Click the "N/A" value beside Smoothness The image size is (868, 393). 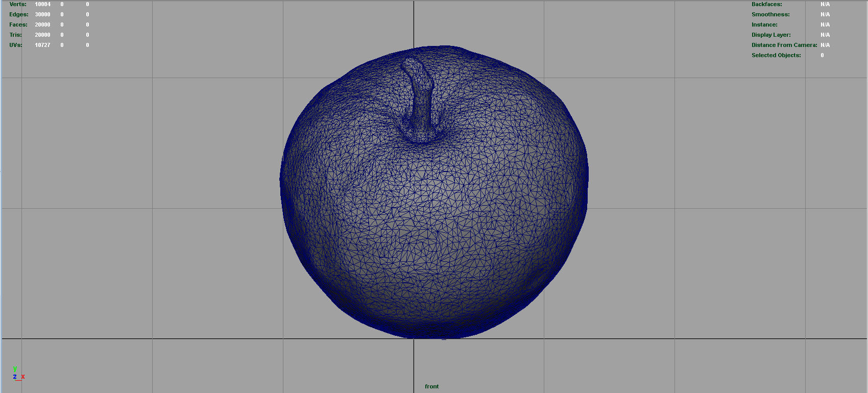[x=825, y=14]
